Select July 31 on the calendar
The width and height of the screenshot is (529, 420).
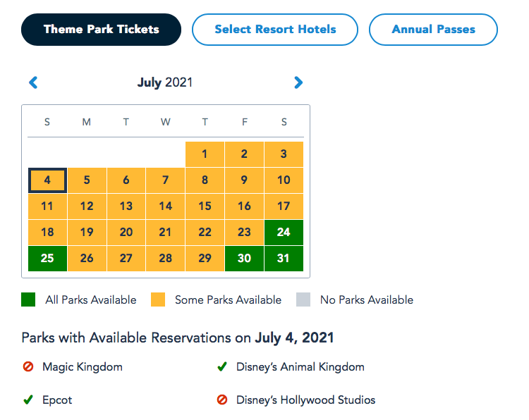pos(284,259)
